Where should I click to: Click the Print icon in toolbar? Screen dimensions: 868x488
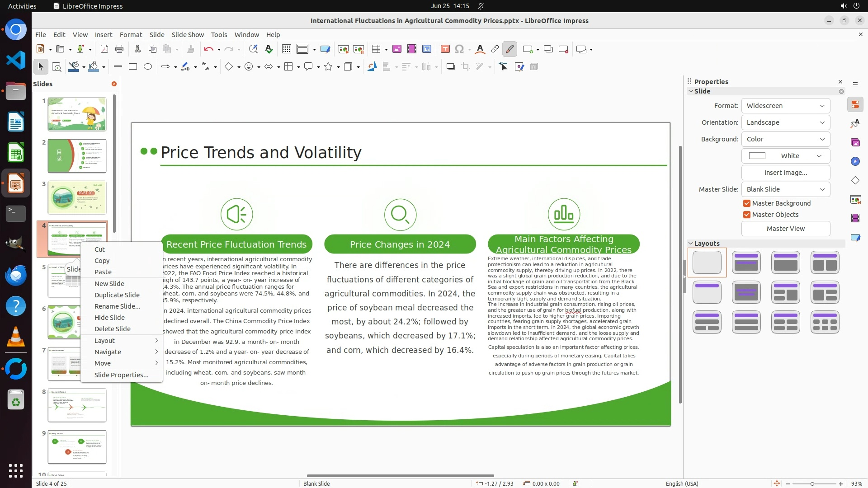119,49
